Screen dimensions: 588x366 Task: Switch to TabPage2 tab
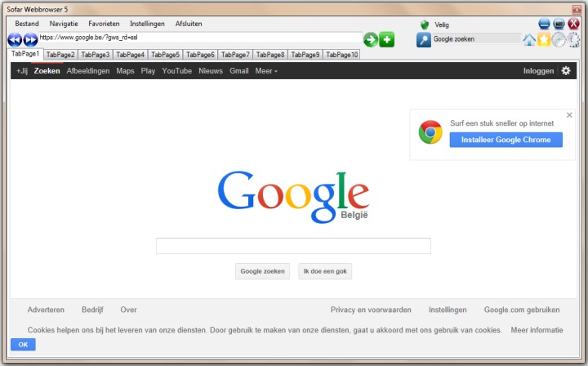60,55
